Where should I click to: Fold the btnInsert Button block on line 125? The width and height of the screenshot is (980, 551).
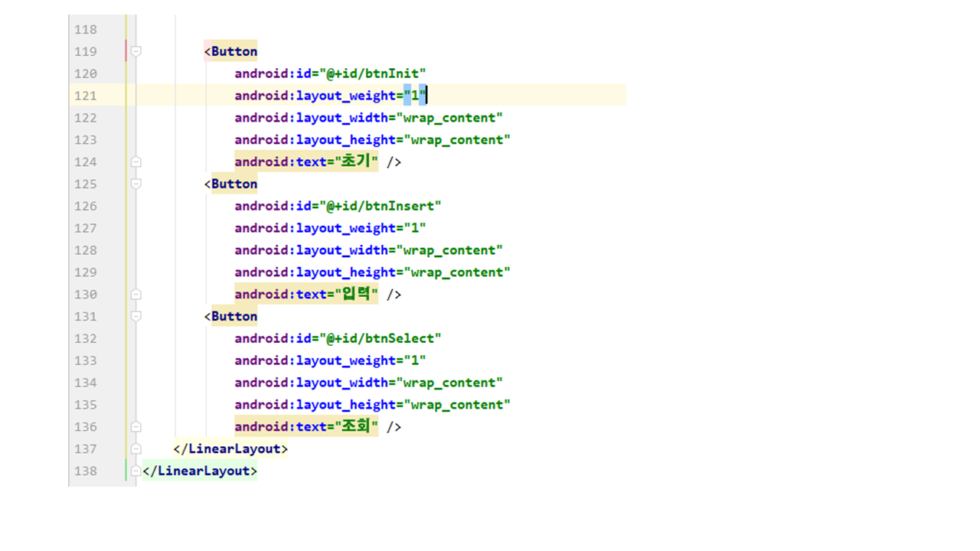click(136, 184)
